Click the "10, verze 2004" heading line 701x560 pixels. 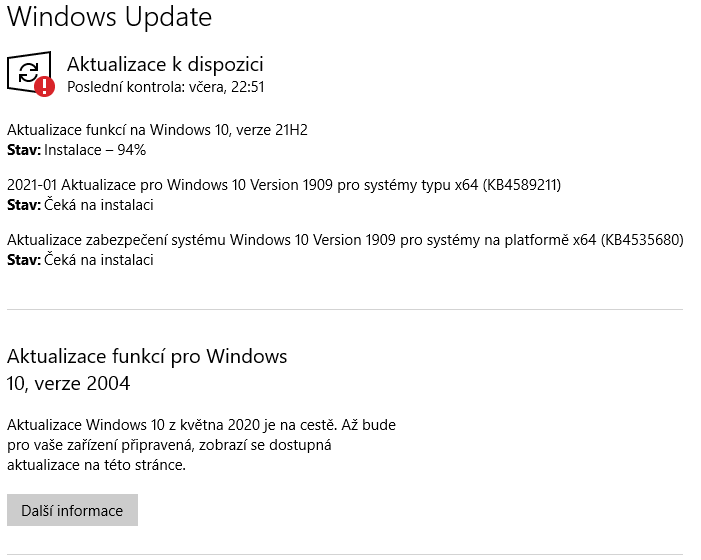coord(68,383)
